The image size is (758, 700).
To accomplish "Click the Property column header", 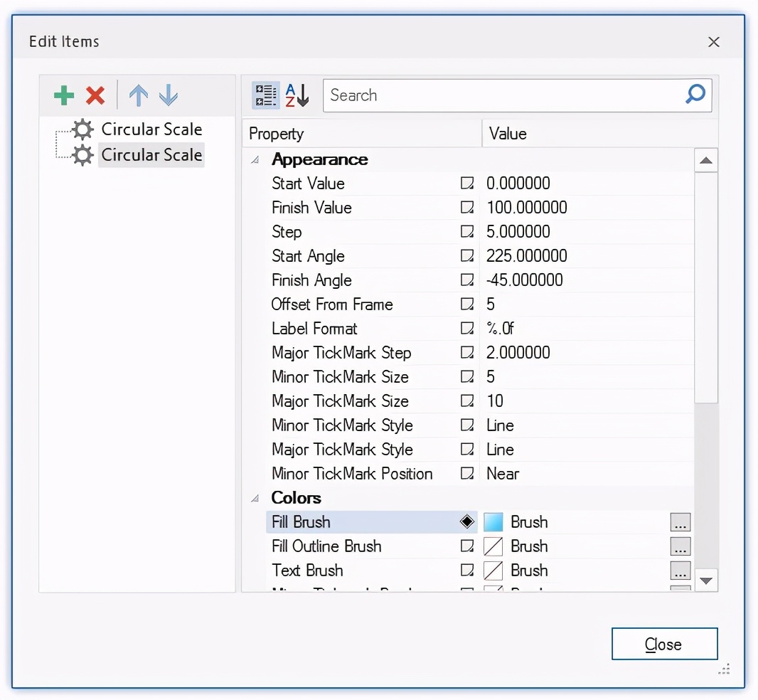I will (x=361, y=134).
